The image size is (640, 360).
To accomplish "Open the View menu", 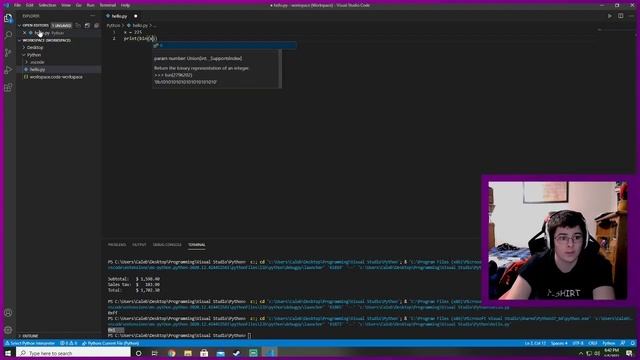I will 66,5.
